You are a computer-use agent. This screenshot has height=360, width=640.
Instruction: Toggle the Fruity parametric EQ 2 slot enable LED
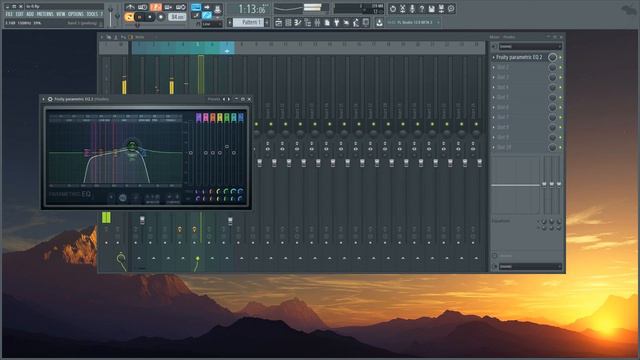[560, 58]
